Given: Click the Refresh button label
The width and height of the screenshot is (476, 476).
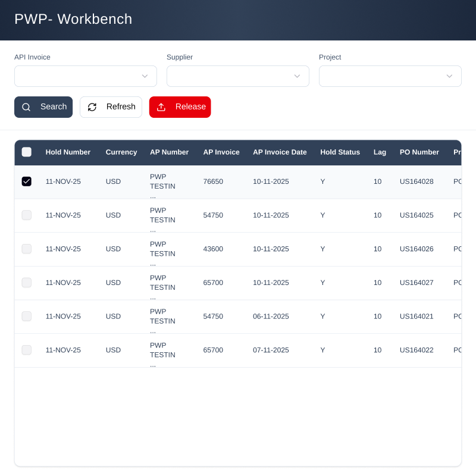Looking at the screenshot, I should pos(121,107).
